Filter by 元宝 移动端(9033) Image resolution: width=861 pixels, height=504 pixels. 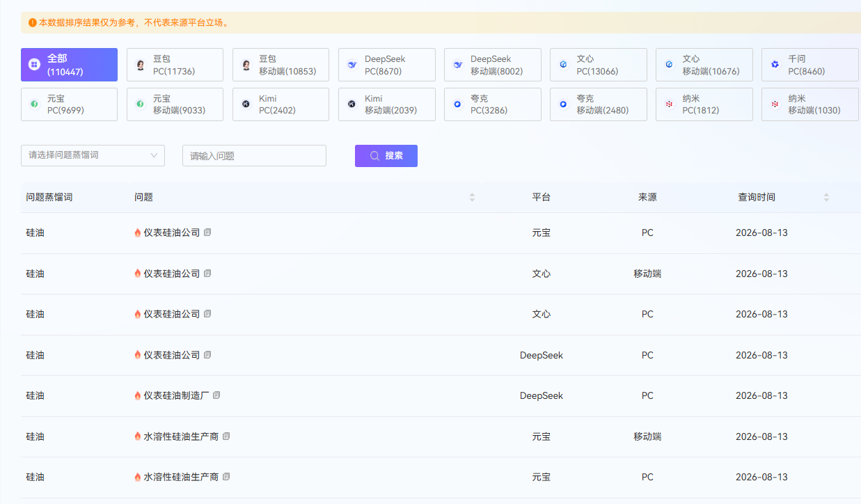coord(175,104)
